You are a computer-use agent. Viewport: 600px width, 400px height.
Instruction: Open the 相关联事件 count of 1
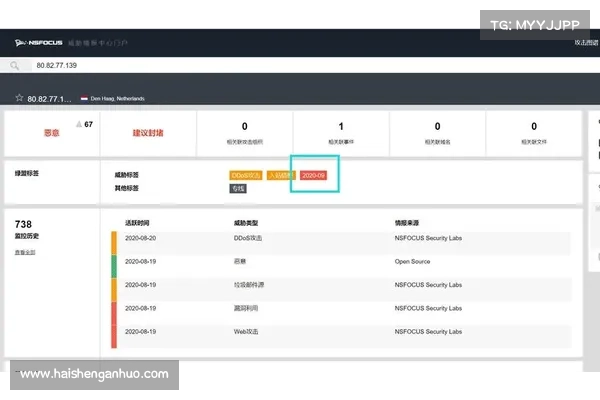pos(341,132)
